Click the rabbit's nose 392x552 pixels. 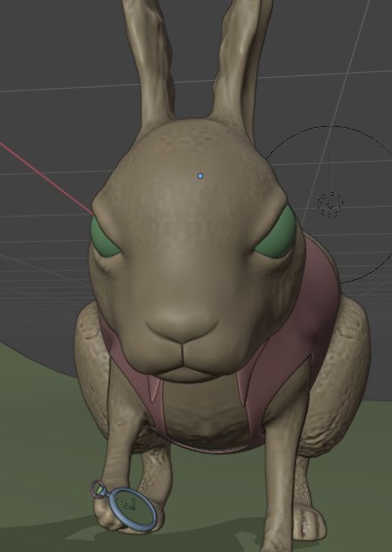coord(182,326)
